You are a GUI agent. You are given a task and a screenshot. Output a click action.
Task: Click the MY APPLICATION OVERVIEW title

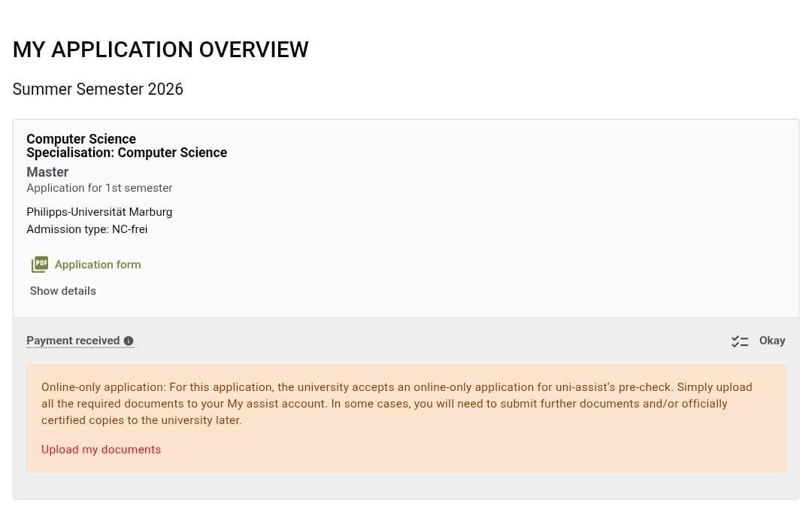pos(160,50)
